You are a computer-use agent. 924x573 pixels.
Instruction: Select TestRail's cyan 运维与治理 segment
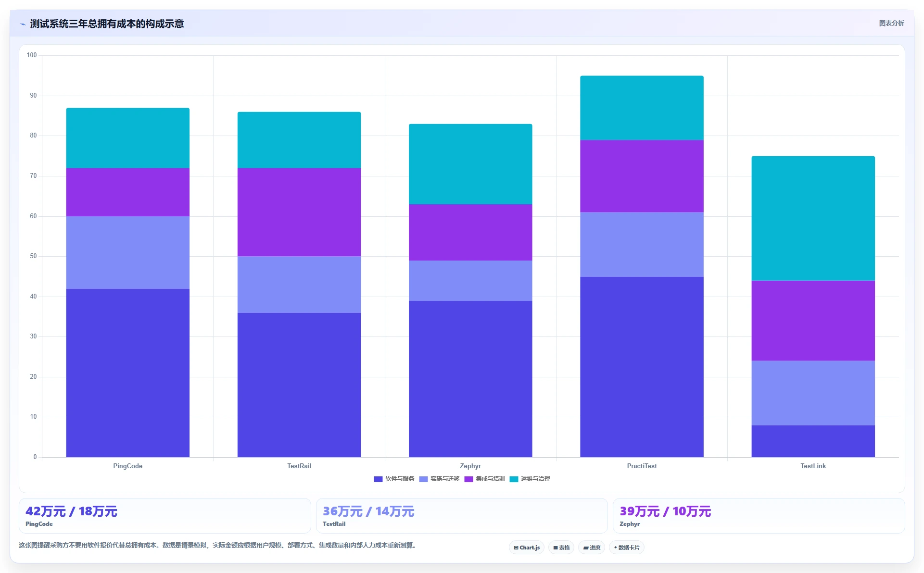299,140
